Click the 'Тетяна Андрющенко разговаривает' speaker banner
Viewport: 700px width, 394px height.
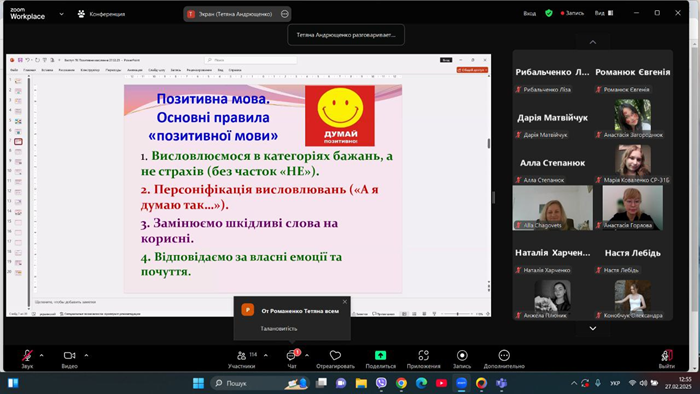pos(346,35)
